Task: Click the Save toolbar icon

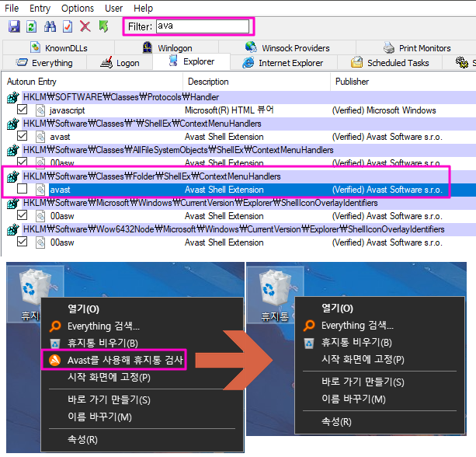Action: 14,26
